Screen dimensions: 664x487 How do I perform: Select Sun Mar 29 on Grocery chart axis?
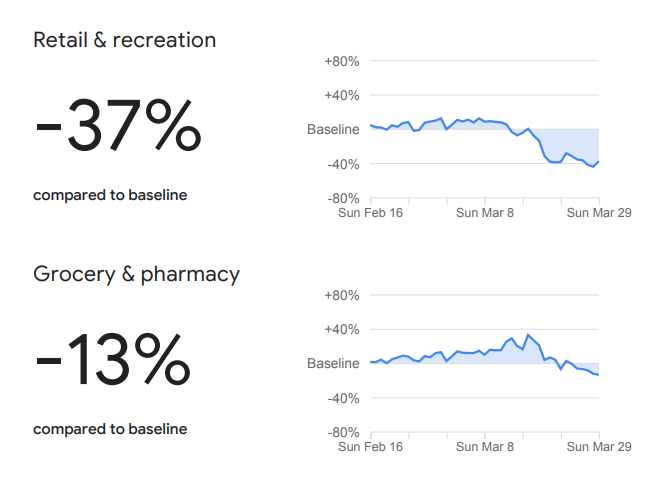[598, 447]
